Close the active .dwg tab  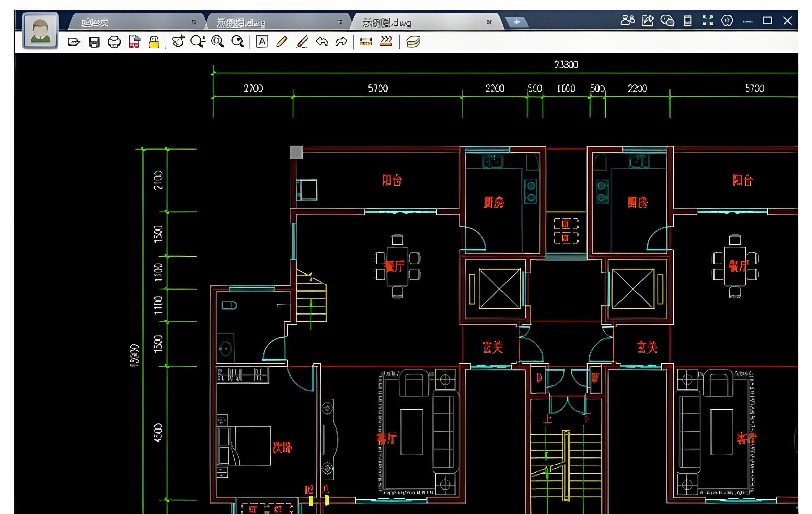(x=489, y=22)
